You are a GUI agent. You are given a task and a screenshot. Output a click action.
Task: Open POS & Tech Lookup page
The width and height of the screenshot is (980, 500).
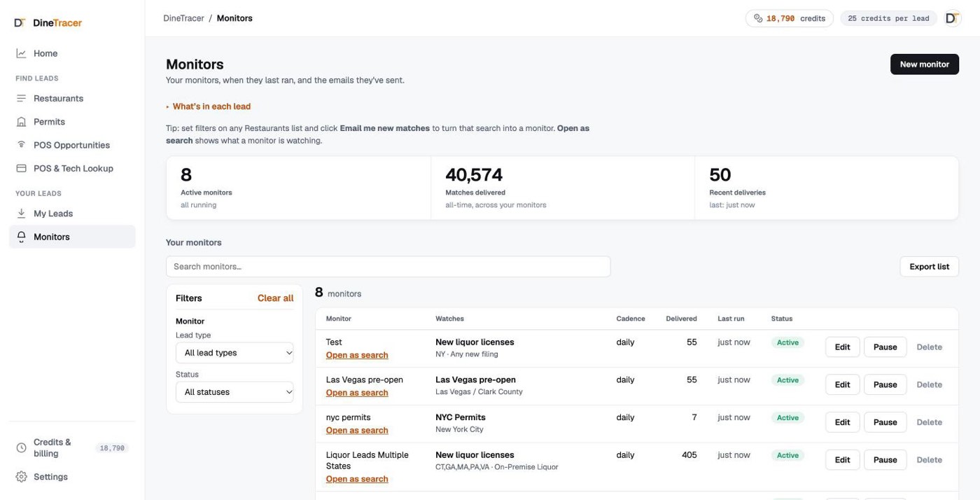pos(72,168)
